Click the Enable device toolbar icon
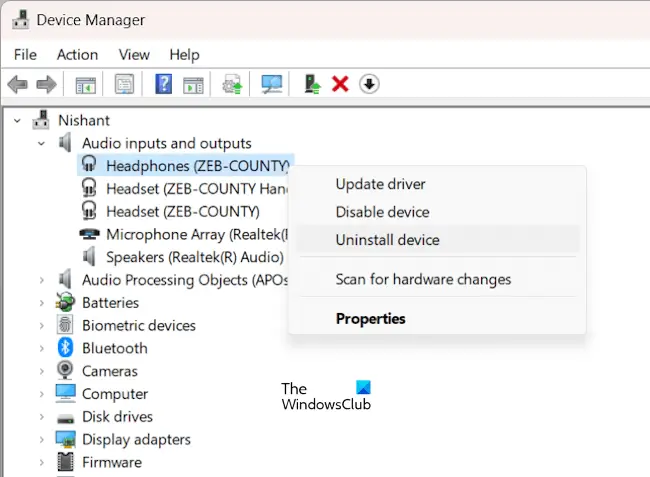650x477 pixels. click(x=312, y=84)
